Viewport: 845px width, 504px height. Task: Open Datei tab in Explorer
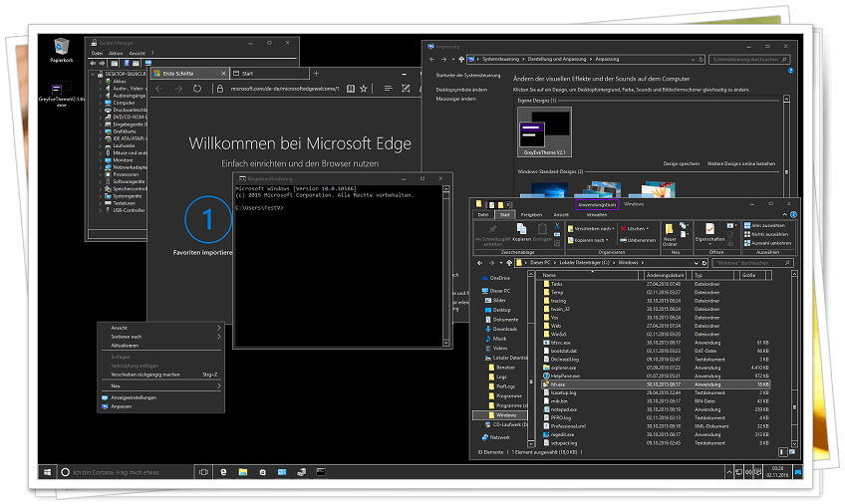coord(483,214)
